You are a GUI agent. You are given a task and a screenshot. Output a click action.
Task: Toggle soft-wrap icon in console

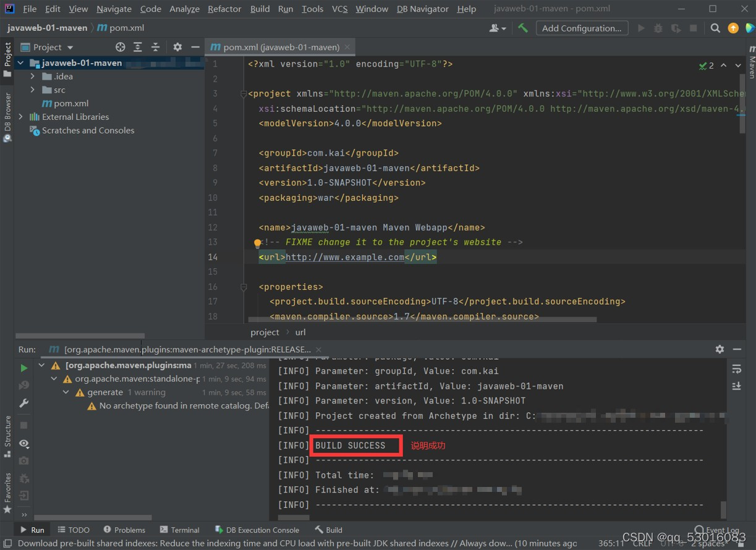[x=736, y=369]
